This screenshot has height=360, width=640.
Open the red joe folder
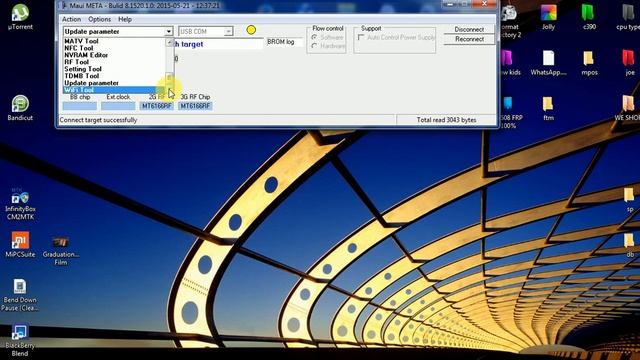629,63
